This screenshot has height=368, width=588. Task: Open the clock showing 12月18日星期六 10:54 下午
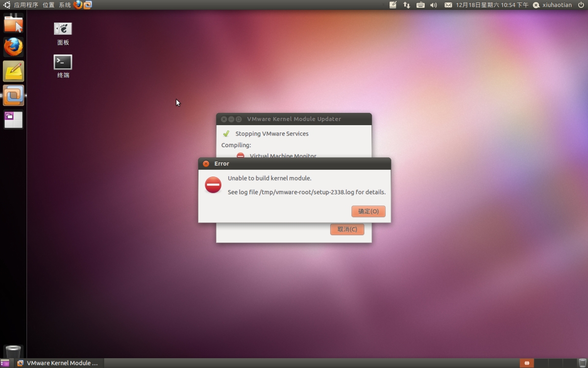(x=492, y=5)
